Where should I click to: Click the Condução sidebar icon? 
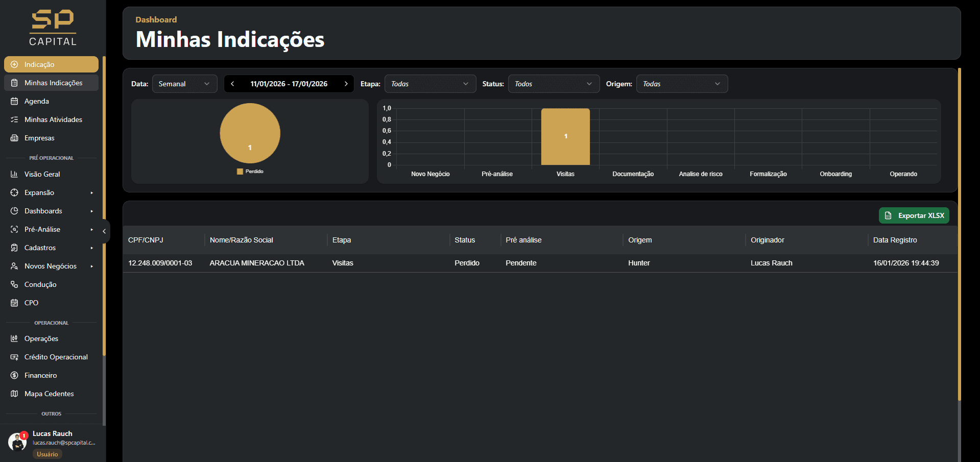pos(14,284)
